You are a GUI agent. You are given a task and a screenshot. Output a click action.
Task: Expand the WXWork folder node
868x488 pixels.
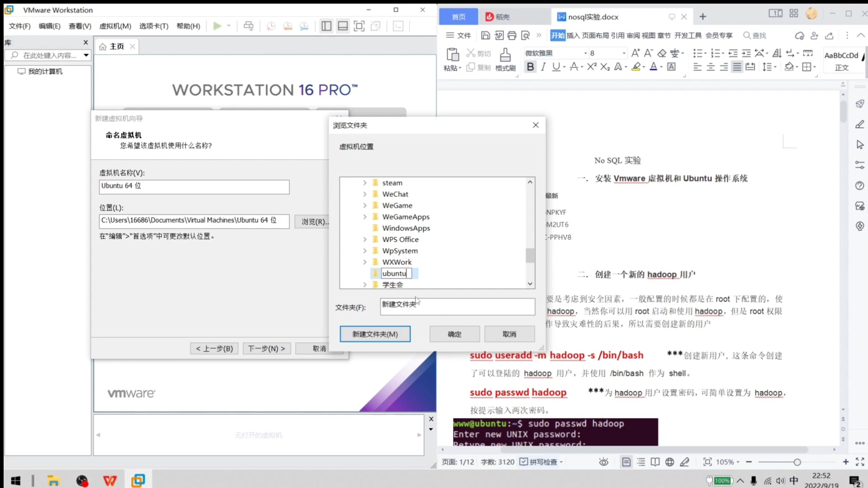(365, 262)
